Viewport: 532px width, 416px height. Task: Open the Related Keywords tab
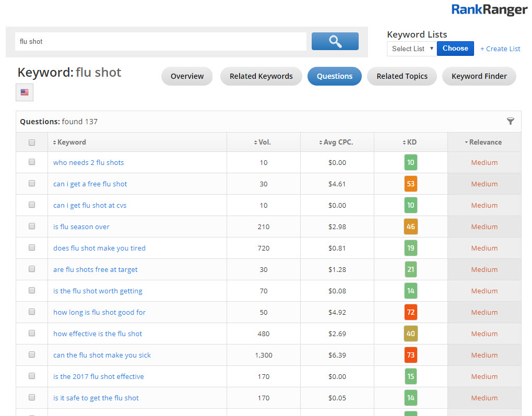pyautogui.click(x=261, y=76)
